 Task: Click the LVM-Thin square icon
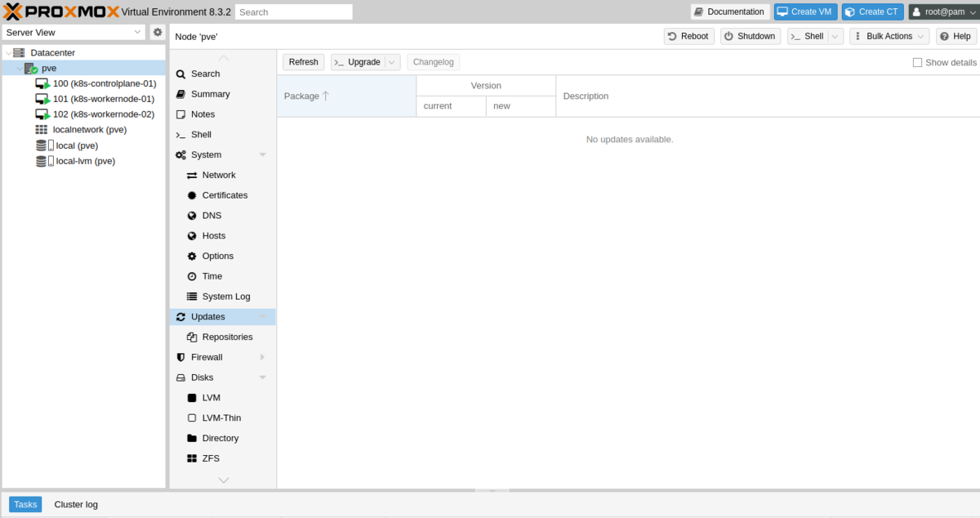point(192,418)
